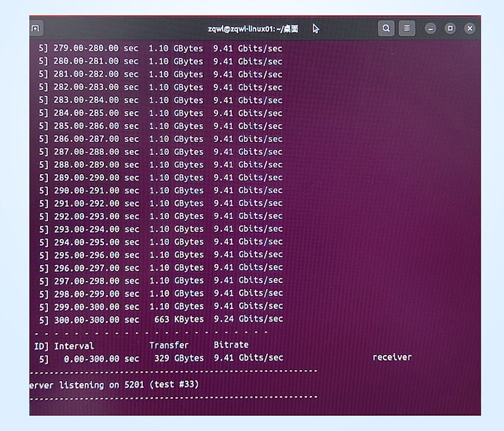This screenshot has width=504, height=431.
Task: Click the 9.24 Gbits/sec bitrate value
Action: [248, 319]
